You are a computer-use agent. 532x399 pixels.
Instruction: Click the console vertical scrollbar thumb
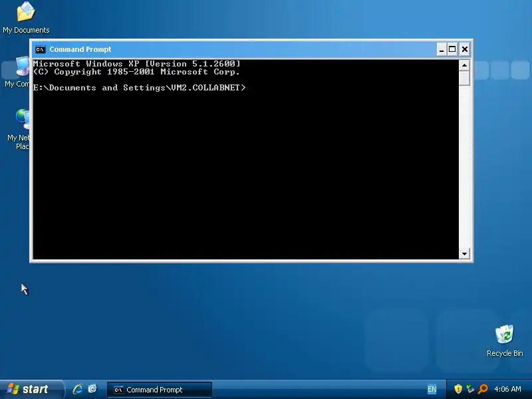click(x=464, y=78)
